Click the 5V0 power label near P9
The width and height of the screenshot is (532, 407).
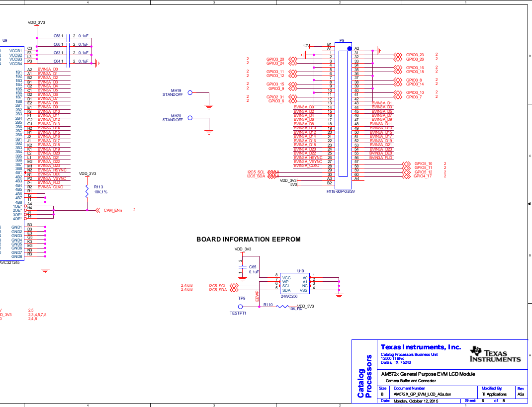click(x=293, y=184)
